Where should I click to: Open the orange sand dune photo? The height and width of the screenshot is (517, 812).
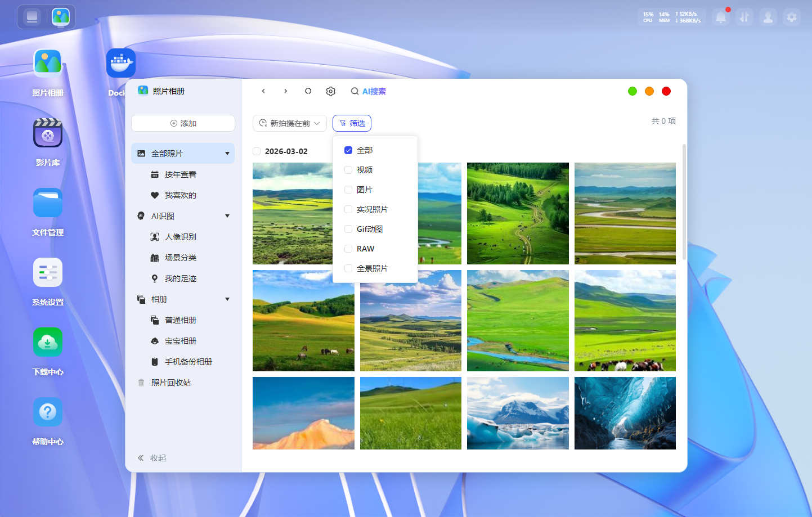point(303,413)
